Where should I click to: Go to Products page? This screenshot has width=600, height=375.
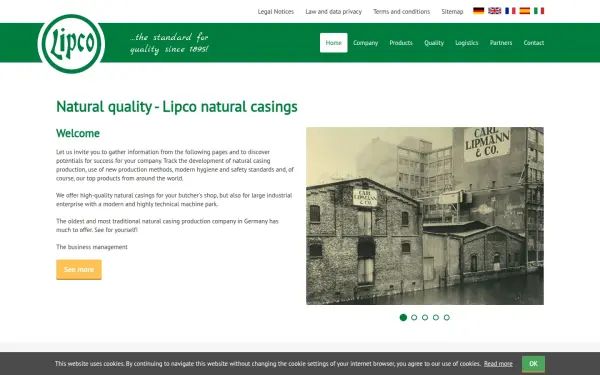401,43
